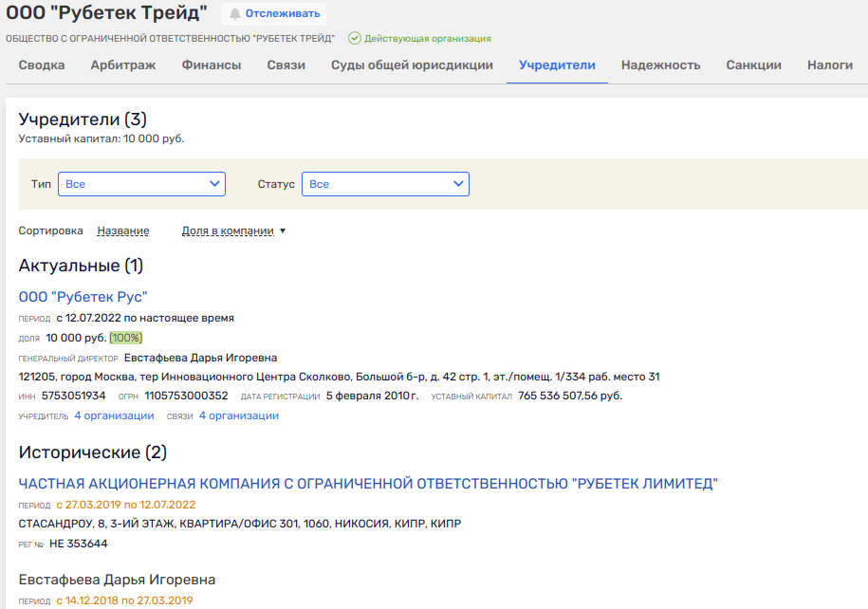Click the registration number НЕ 353644
868x609 pixels.
[x=79, y=544]
